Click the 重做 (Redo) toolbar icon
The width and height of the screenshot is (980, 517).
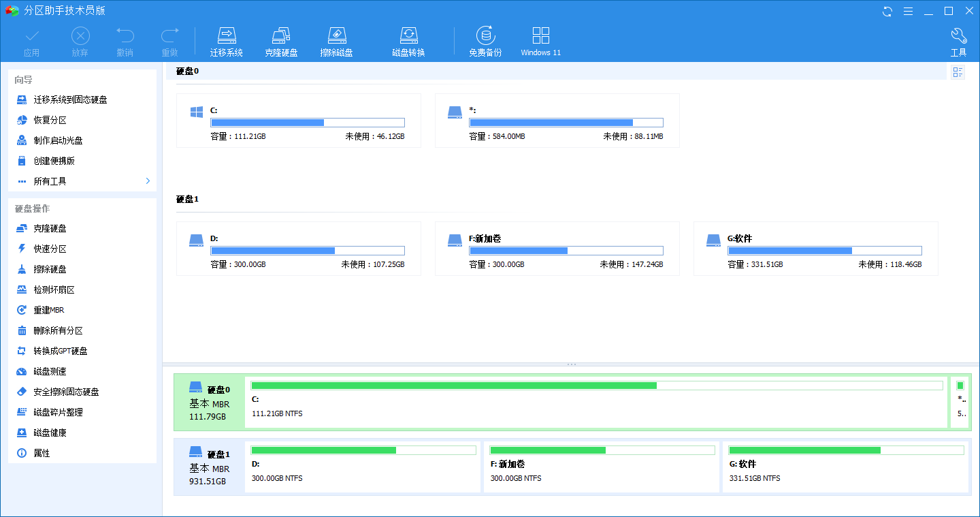(x=169, y=42)
